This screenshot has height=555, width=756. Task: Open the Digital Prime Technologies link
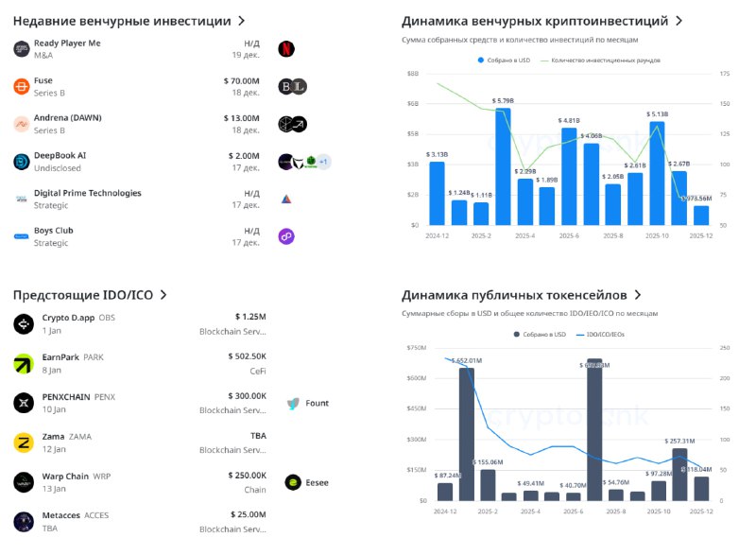coord(87,193)
